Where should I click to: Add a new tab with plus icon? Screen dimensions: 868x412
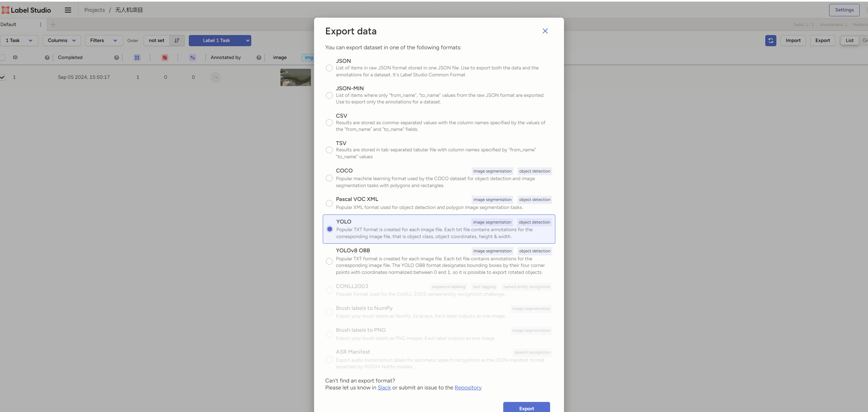click(53, 25)
